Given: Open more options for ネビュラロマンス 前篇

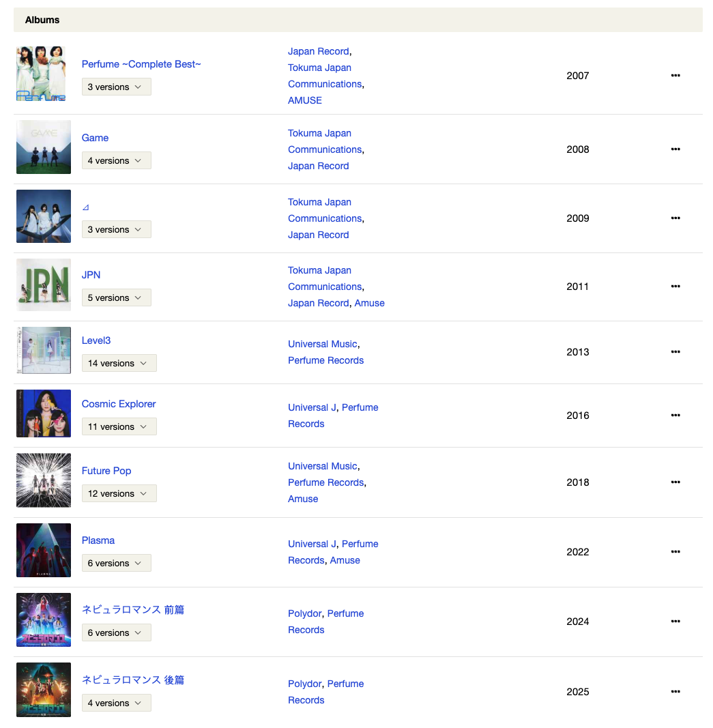Looking at the screenshot, I should 675,621.
